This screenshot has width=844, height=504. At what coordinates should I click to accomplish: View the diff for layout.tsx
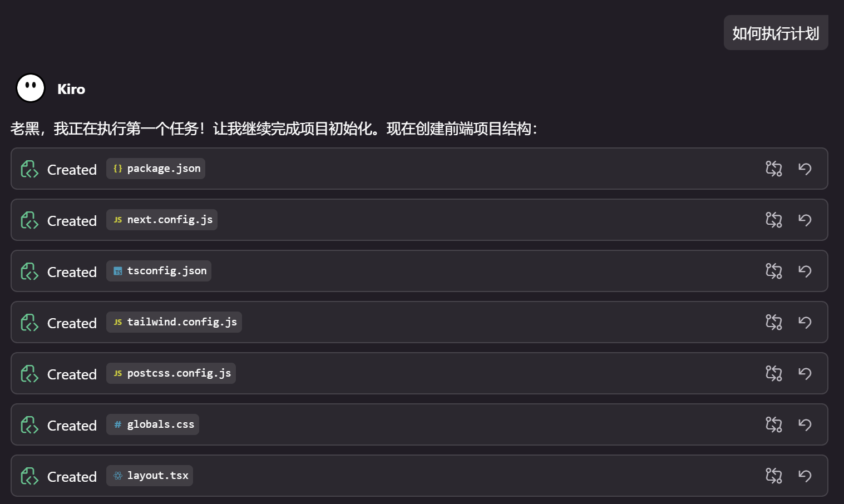point(773,476)
